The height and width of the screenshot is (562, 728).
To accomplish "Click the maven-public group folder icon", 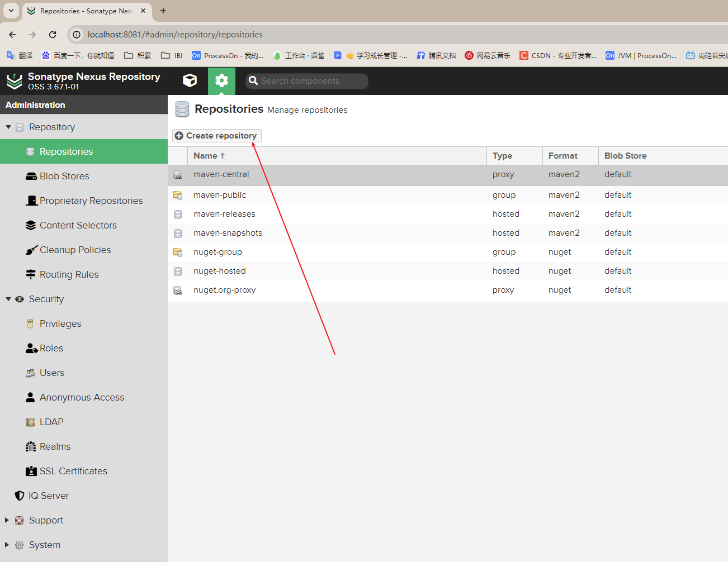I will pyautogui.click(x=178, y=195).
